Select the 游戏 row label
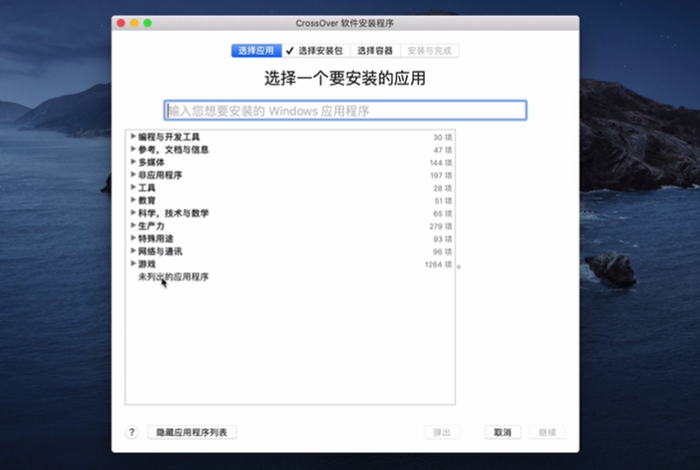 pyautogui.click(x=146, y=264)
